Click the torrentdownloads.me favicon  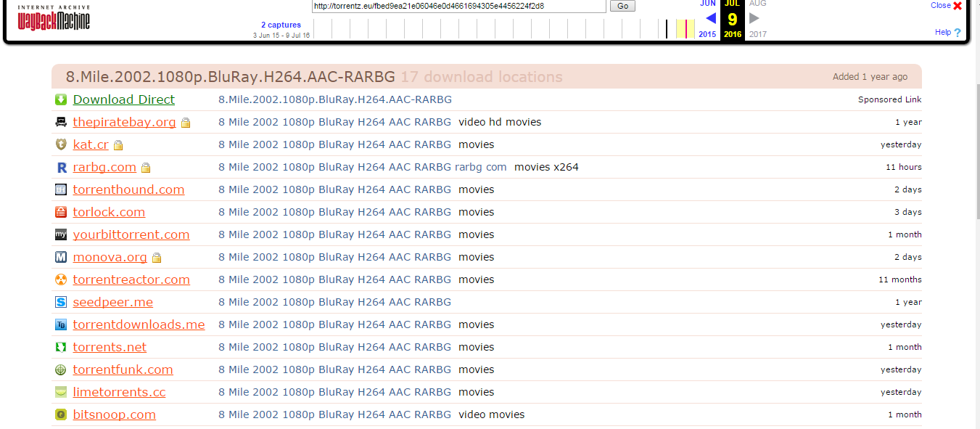point(61,324)
